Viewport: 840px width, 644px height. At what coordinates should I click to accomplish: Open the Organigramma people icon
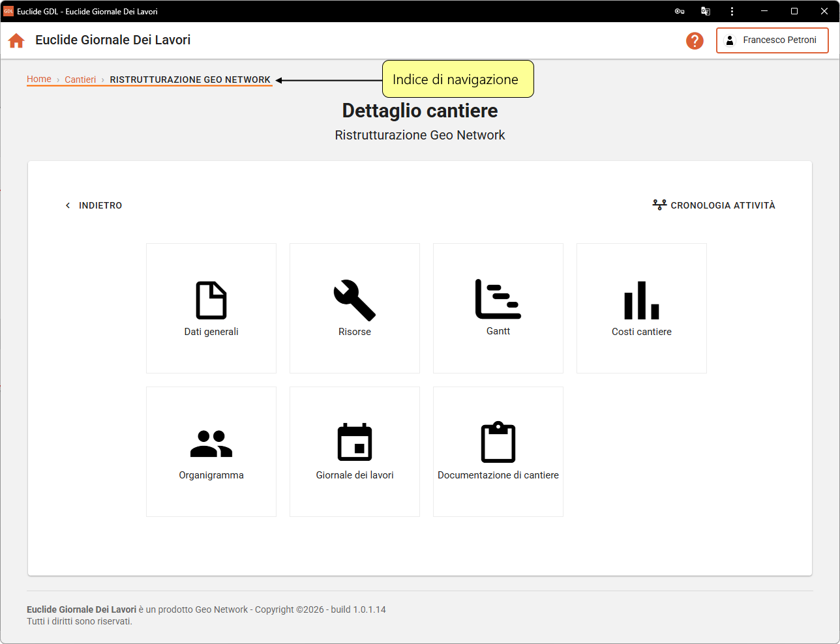click(x=211, y=444)
